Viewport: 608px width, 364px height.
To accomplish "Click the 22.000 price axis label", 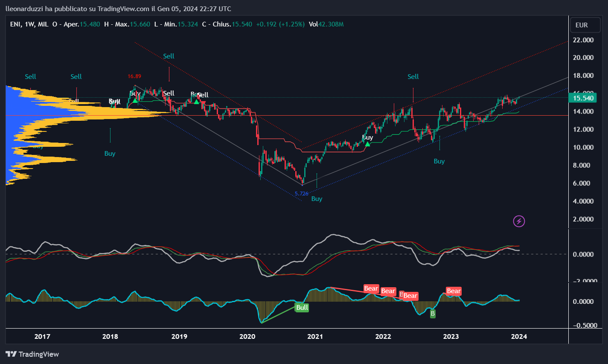I will (x=583, y=40).
